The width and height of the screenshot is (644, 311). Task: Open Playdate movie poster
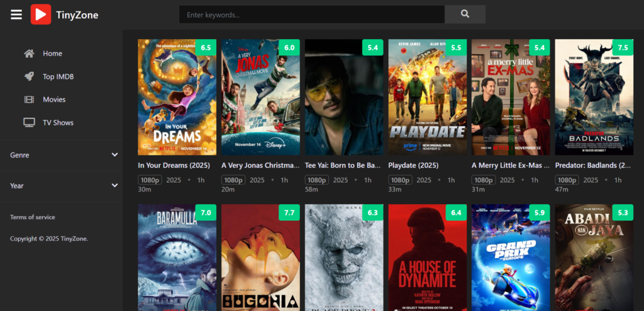pos(428,97)
